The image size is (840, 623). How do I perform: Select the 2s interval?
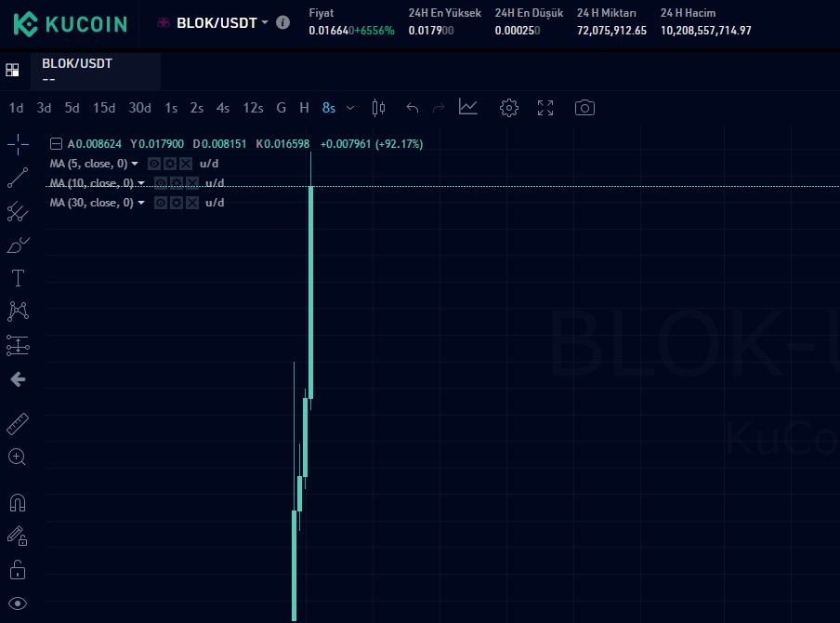point(197,108)
